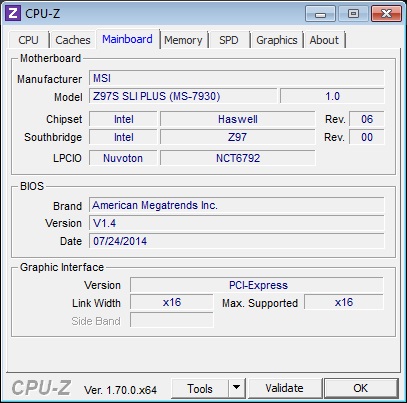This screenshot has width=407, height=403.
Task: Close the CPU-Z window
Action: click(x=386, y=14)
